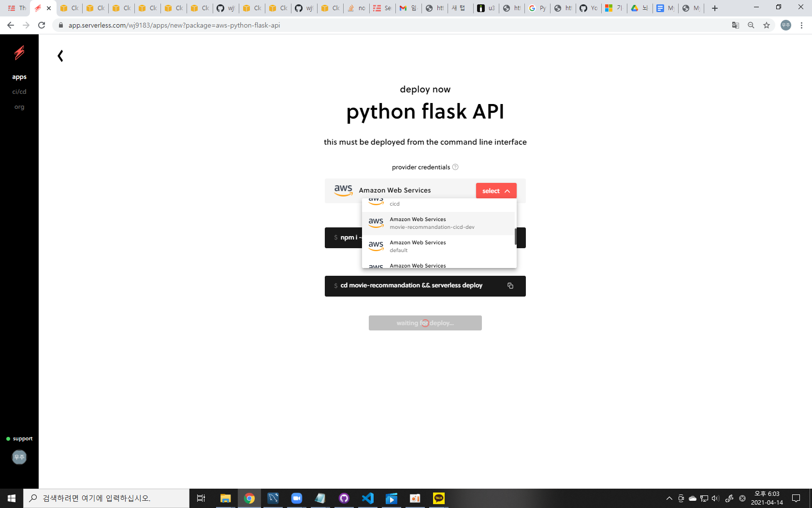Open the org section in the sidebar

[x=19, y=107]
